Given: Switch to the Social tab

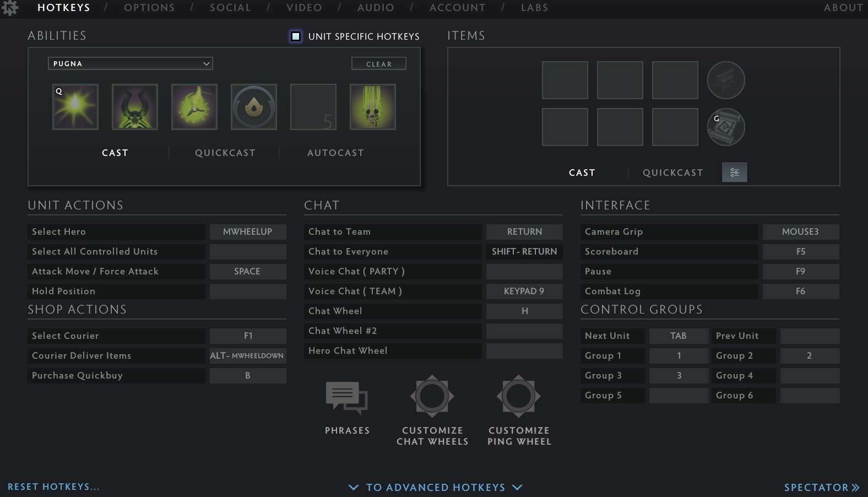Looking at the screenshot, I should click(230, 8).
